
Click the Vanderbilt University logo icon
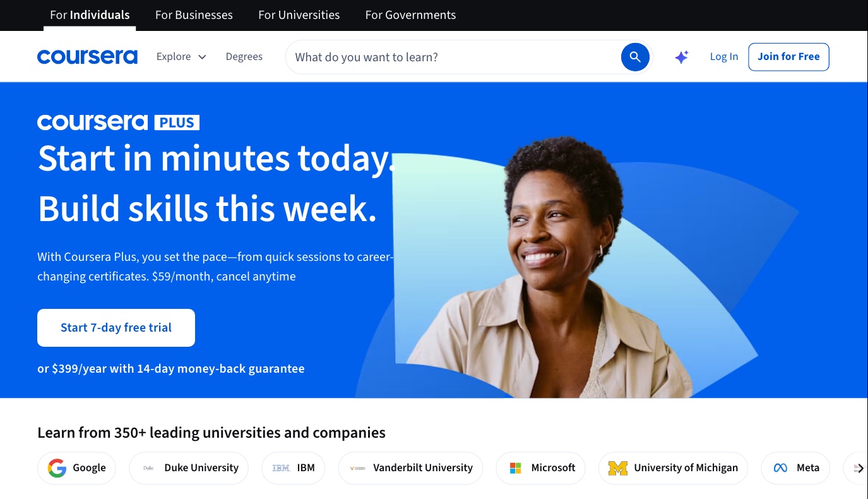(358, 468)
